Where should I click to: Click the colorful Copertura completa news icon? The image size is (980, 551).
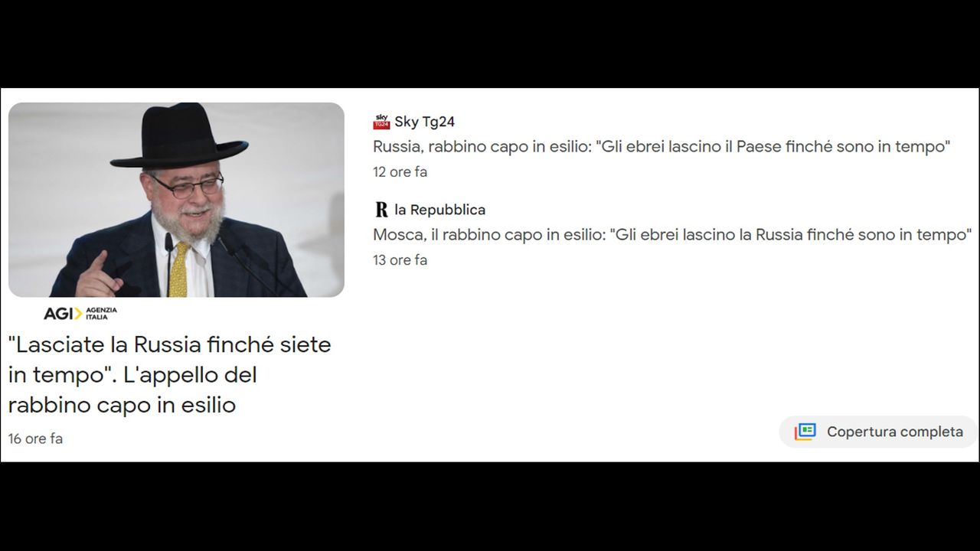click(805, 432)
